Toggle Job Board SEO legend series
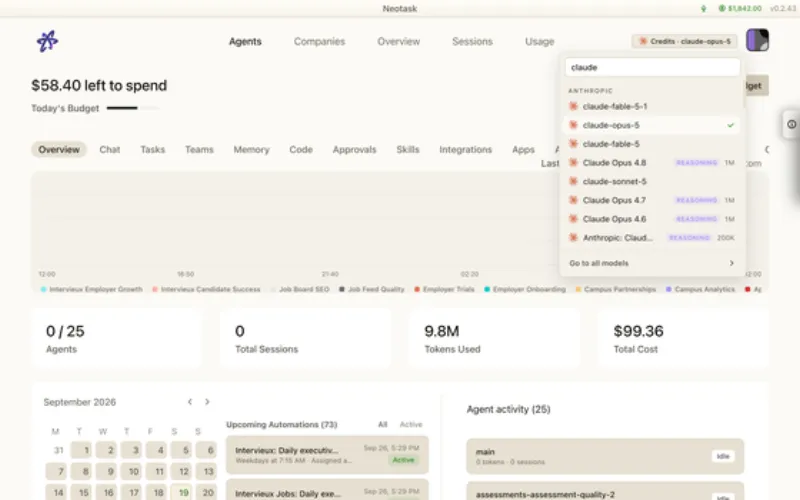Image resolution: width=800 pixels, height=500 pixels. [x=300, y=289]
